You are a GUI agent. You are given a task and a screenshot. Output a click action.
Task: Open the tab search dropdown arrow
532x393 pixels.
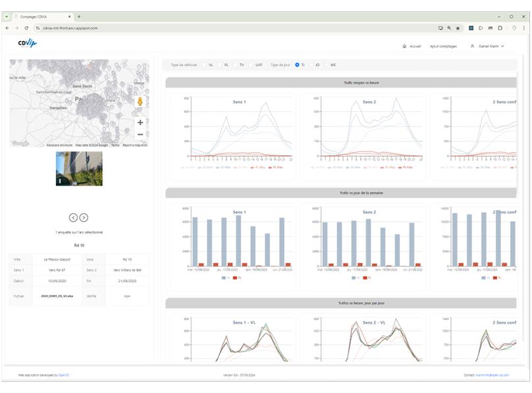(x=7, y=16)
